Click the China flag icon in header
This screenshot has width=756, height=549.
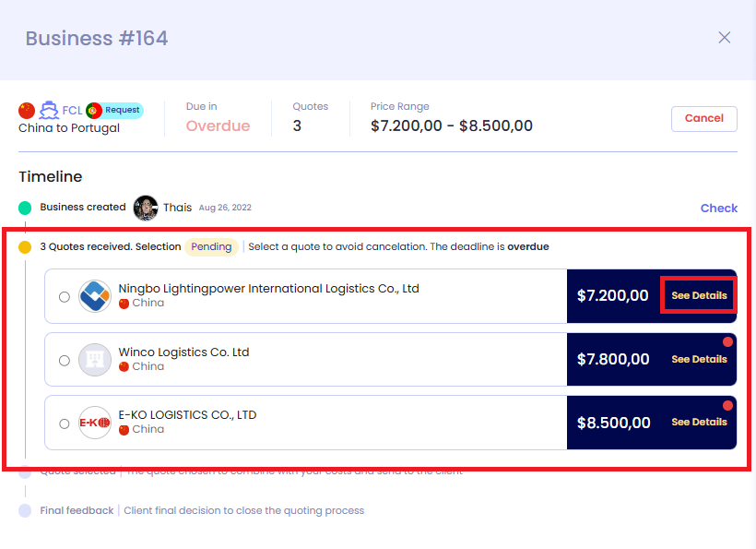27,111
